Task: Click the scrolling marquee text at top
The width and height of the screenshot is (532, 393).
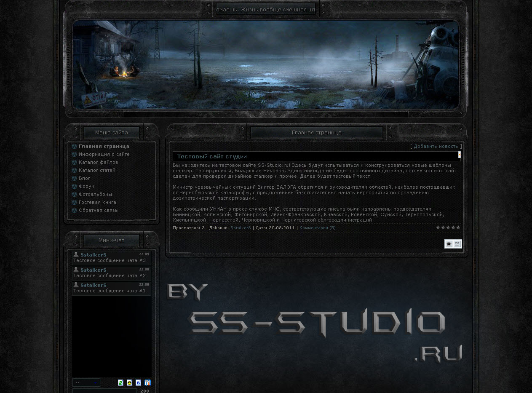Action: click(265, 9)
